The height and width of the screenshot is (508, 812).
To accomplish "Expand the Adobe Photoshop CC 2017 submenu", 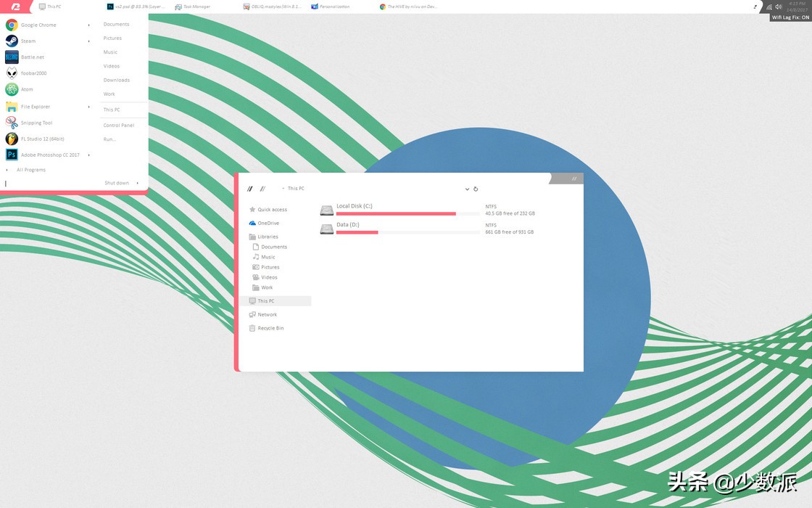I will point(88,155).
